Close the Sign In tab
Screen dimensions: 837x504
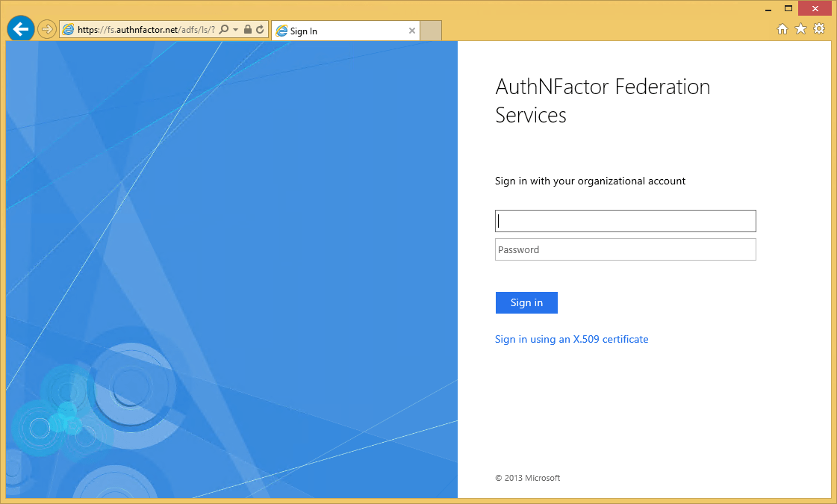tap(412, 31)
